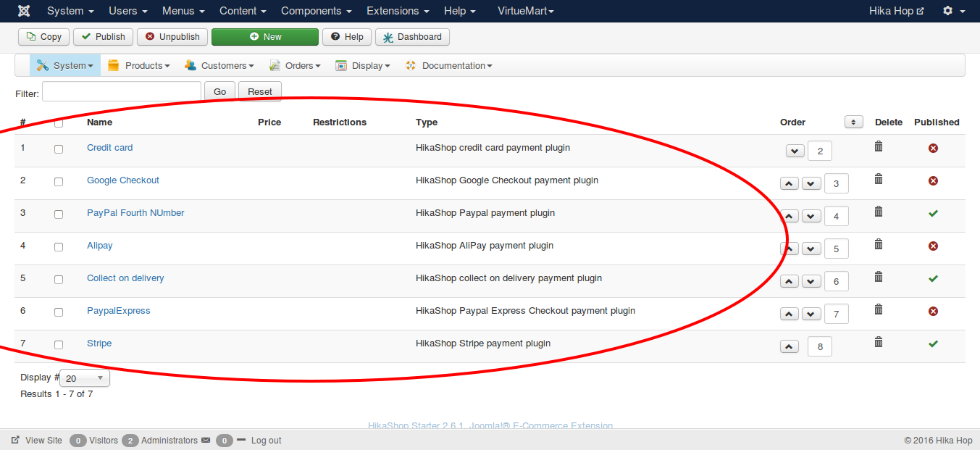Expand the Orders dropdown menu
This screenshot has height=450, width=980.
pyautogui.click(x=296, y=65)
